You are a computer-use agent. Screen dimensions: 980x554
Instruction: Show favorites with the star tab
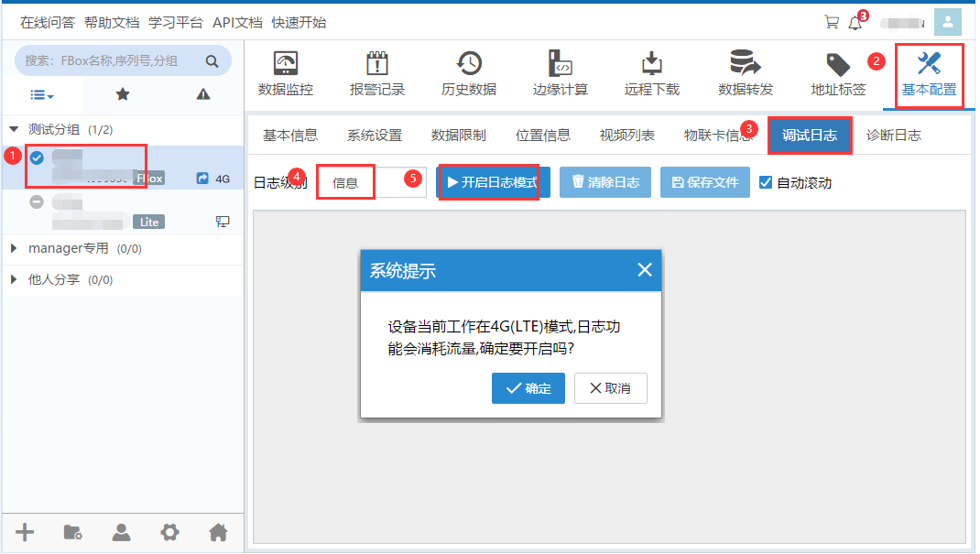(123, 94)
